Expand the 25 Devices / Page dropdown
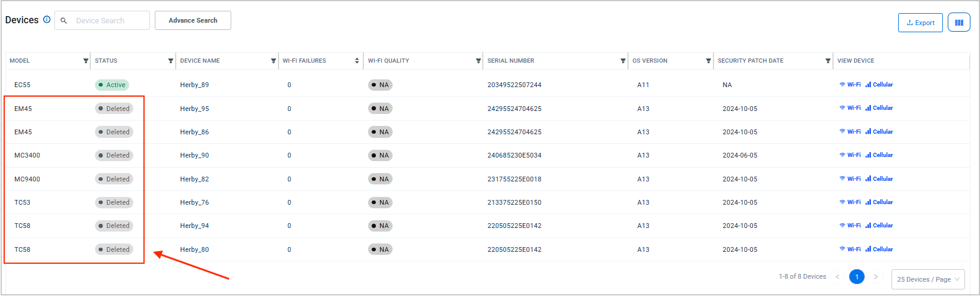 click(x=928, y=279)
